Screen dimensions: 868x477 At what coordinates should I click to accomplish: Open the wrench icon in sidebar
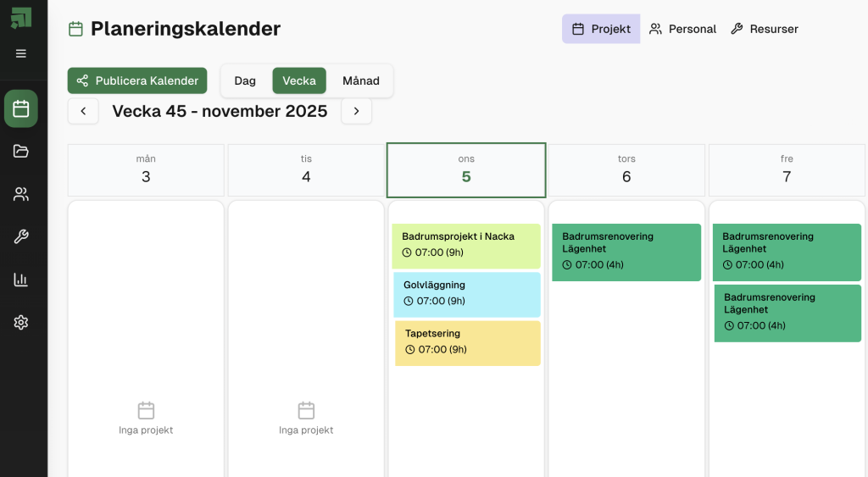pos(21,237)
